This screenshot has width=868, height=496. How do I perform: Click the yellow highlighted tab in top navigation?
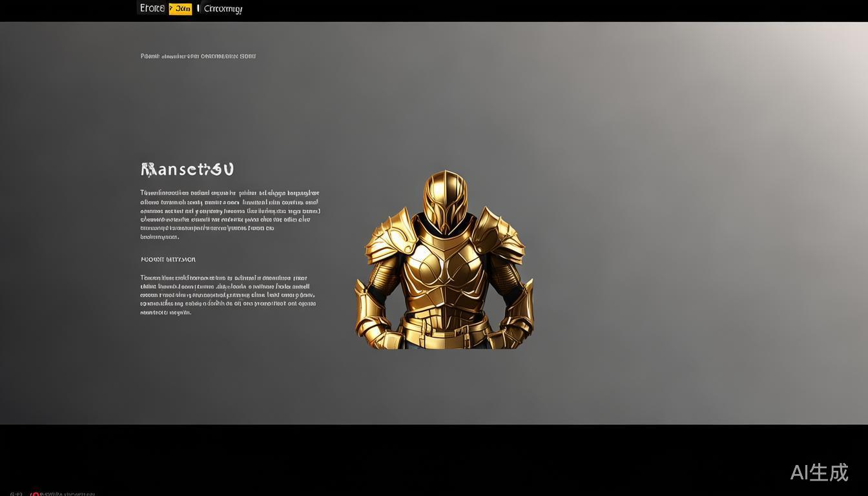coord(180,8)
